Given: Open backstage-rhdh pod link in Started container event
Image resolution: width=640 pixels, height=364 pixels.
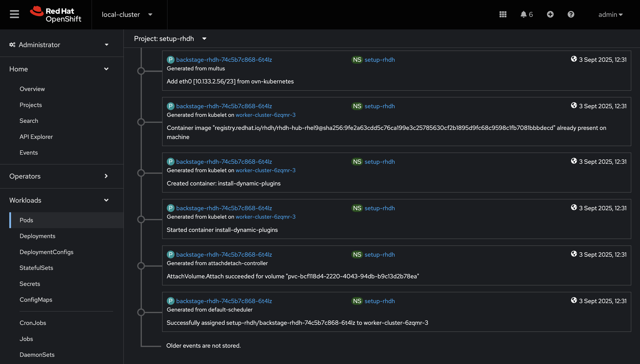Looking at the screenshot, I should point(224,208).
